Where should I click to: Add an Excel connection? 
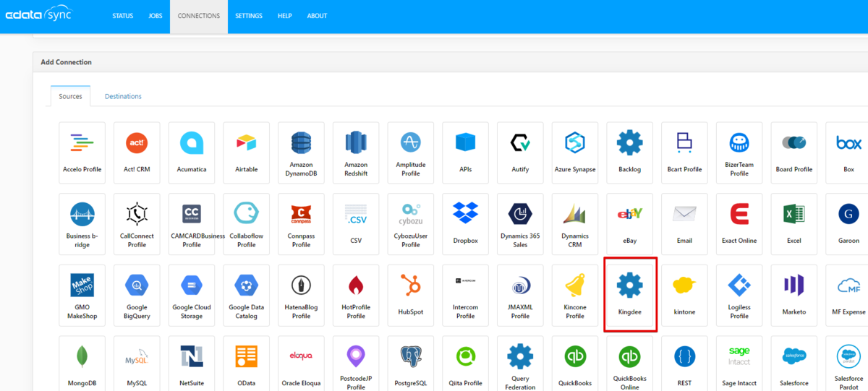(x=793, y=224)
